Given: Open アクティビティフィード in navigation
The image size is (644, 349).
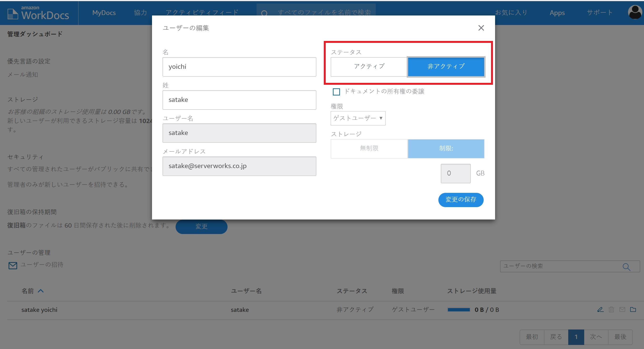Looking at the screenshot, I should click(202, 12).
